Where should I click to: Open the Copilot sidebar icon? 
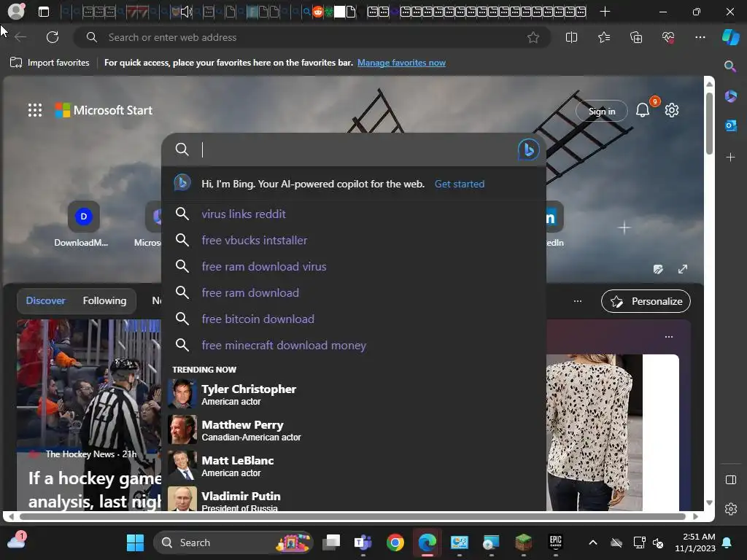point(731,37)
